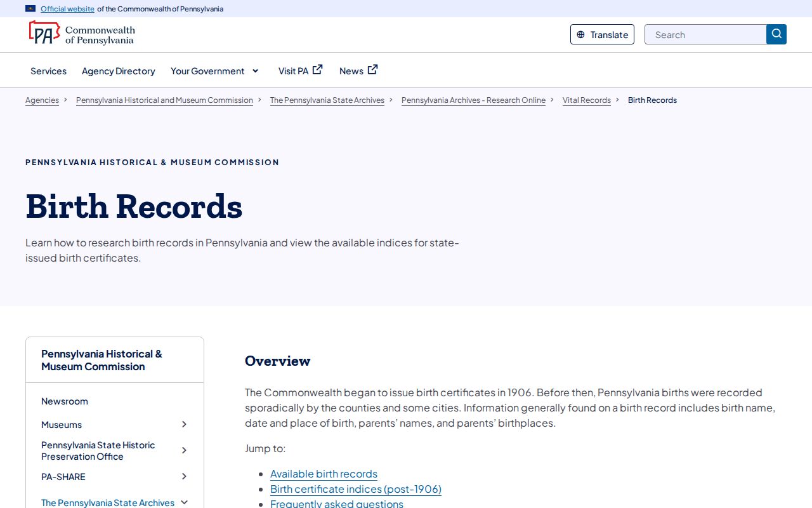Click the Pennsylvania Historical & Museum Commission sidebar heading

pyautogui.click(x=101, y=360)
